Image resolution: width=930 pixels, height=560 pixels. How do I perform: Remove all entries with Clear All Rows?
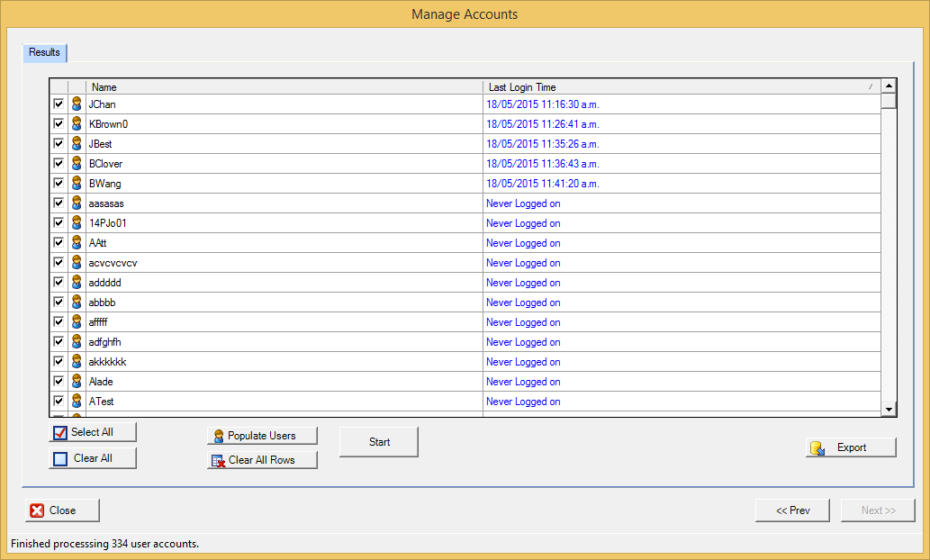tap(262, 460)
